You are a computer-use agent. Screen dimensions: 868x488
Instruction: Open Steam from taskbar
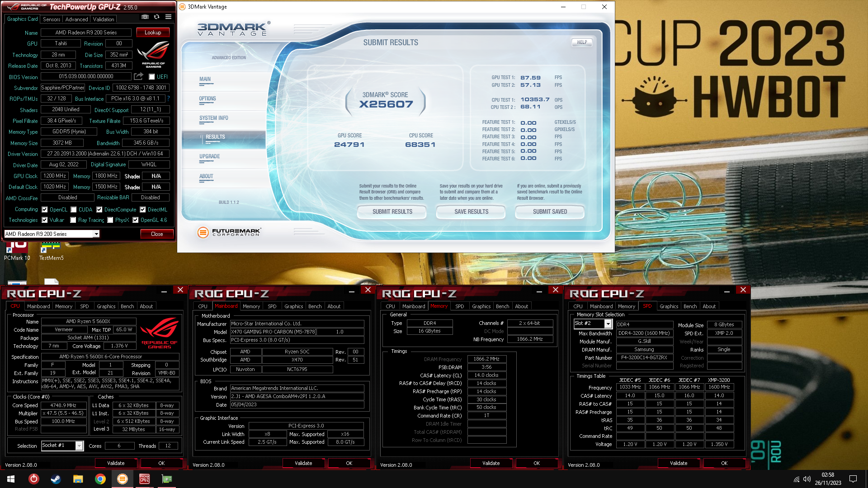[56, 479]
